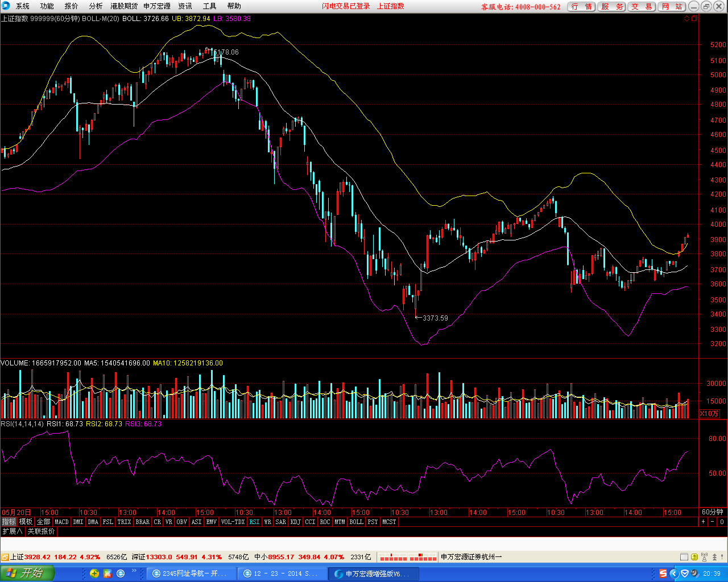Switch indicator to MCST
Screen dimensions: 728x582
tap(390, 522)
